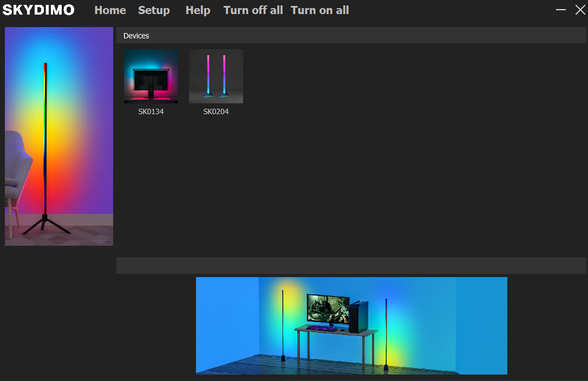Open the Help menu
Viewport: 588px width, 381px height.
tap(198, 10)
